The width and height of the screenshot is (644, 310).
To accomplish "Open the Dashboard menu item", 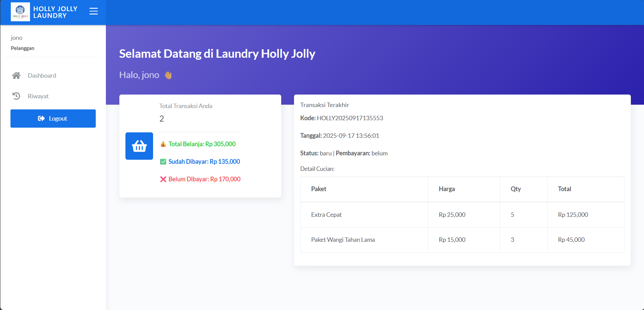I will (x=42, y=76).
